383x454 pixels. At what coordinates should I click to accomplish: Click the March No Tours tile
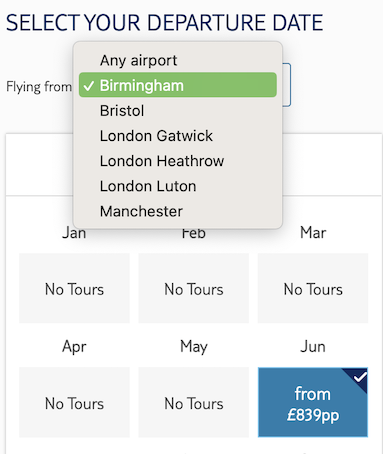click(x=313, y=288)
